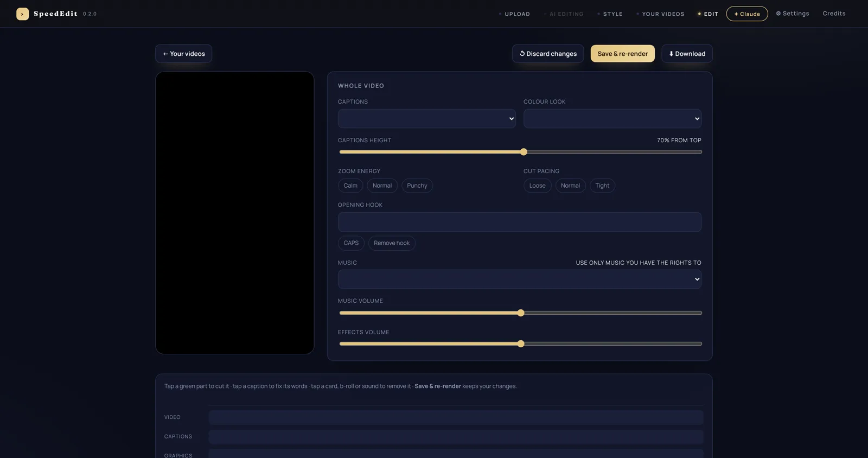Viewport: 868px width, 458px height.
Task: Switch to the Upload tab
Action: pyautogui.click(x=514, y=14)
